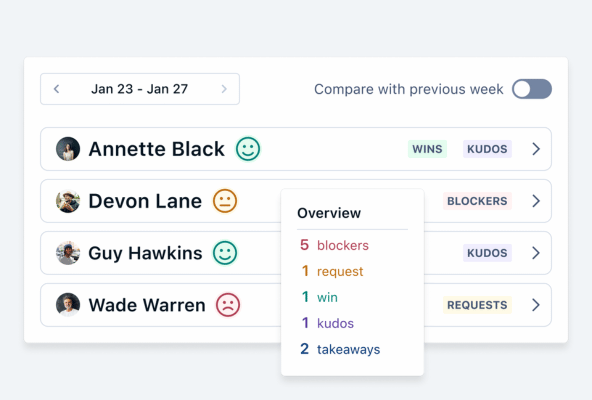Image resolution: width=592 pixels, height=400 pixels.
Task: Select the BLOCKERS tag on Devon Lane
Action: [477, 201]
